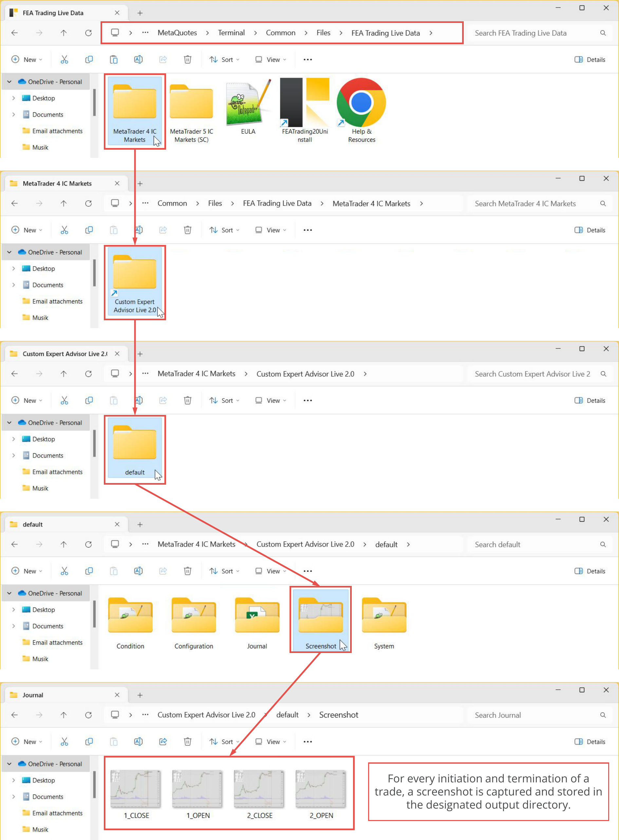Toggle Details pane in FEA Trading Live Data window
Image resolution: width=619 pixels, height=840 pixels.
(590, 60)
